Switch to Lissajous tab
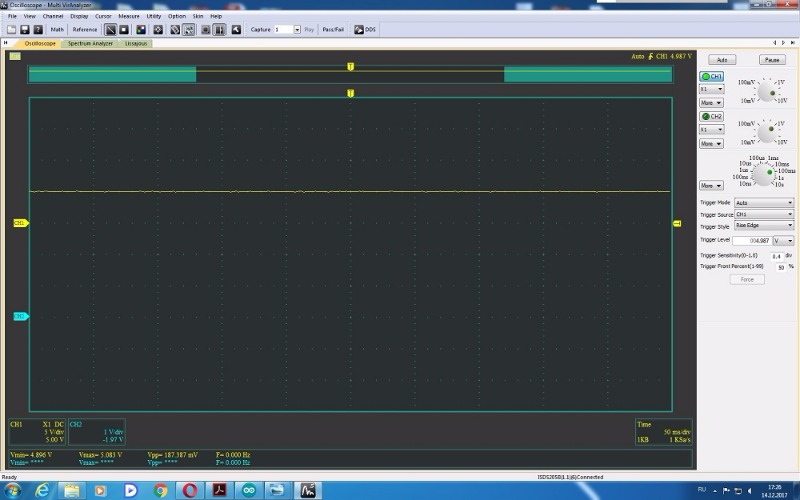Image resolution: width=800 pixels, height=500 pixels. pyautogui.click(x=136, y=43)
